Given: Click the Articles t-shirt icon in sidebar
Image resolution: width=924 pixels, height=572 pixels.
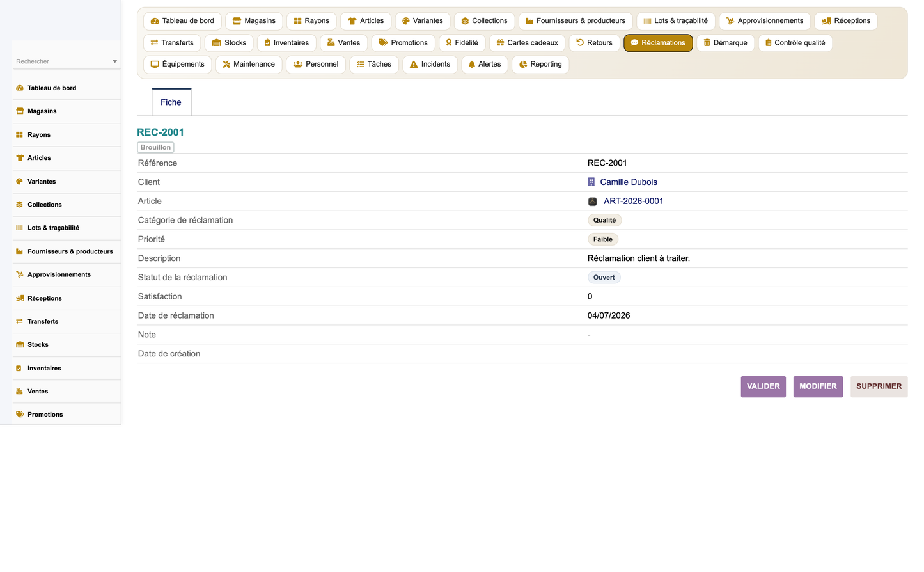Looking at the screenshot, I should [x=20, y=158].
